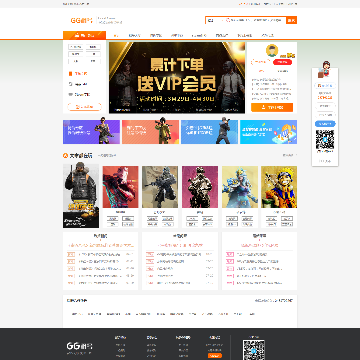Focus the top search input field
The width and height of the screenshot is (360, 360).
coord(246,20)
